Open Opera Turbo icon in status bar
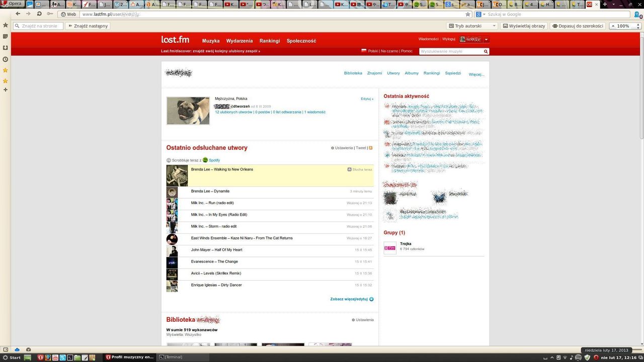 pos(28,349)
